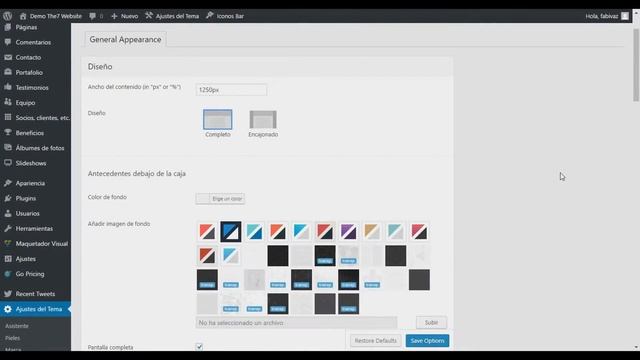Open the Slideshows menu label
This screenshot has height=360, width=640.
31,163
